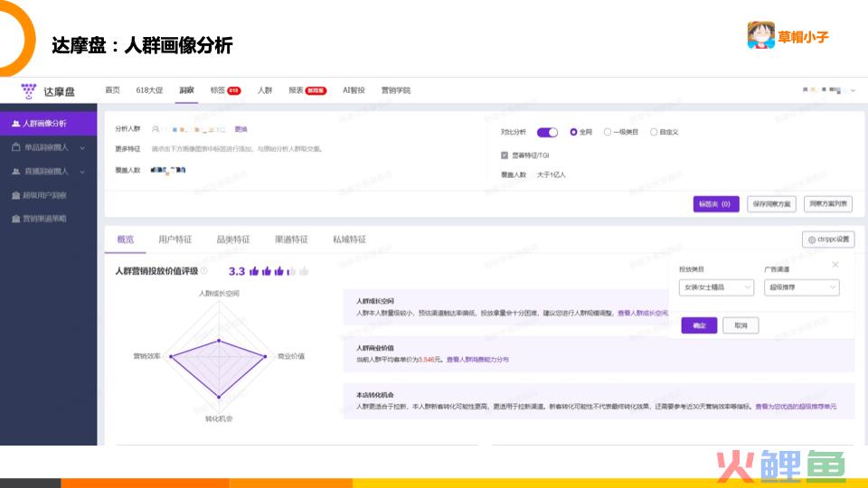Click the 更多特征 hint text field
868x488 pixels.
coord(237,149)
